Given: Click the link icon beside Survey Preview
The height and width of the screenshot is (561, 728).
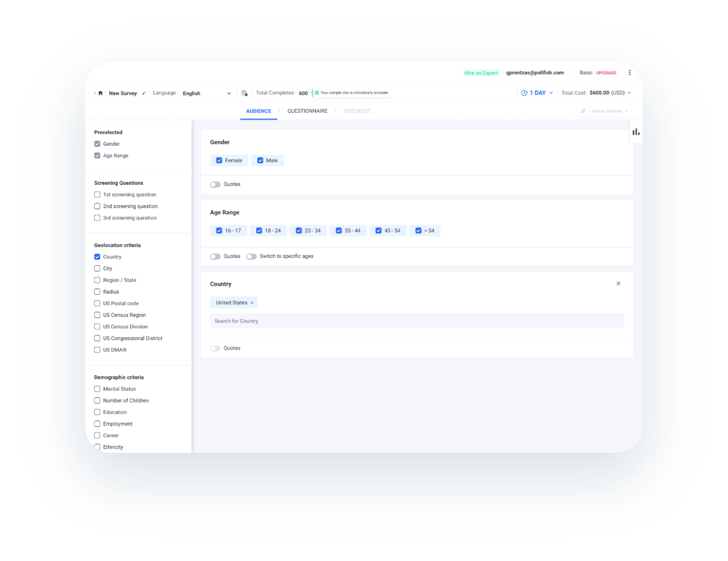Looking at the screenshot, I should 583,111.
